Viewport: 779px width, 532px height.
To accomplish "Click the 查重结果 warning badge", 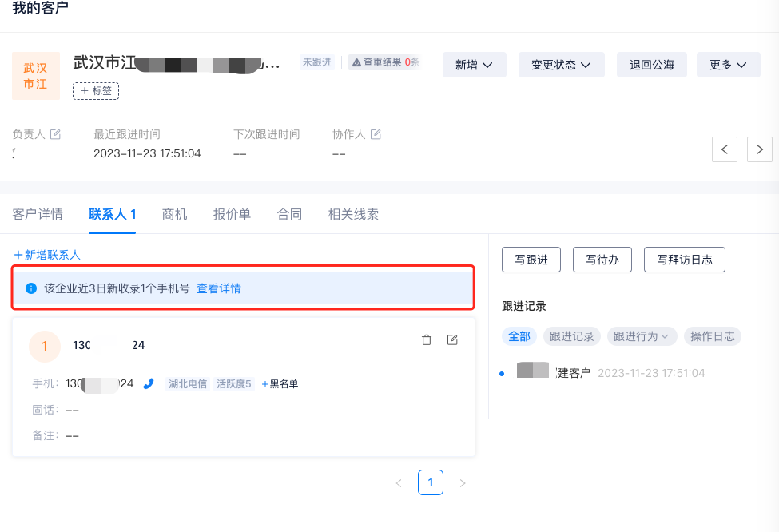I will tap(384, 62).
